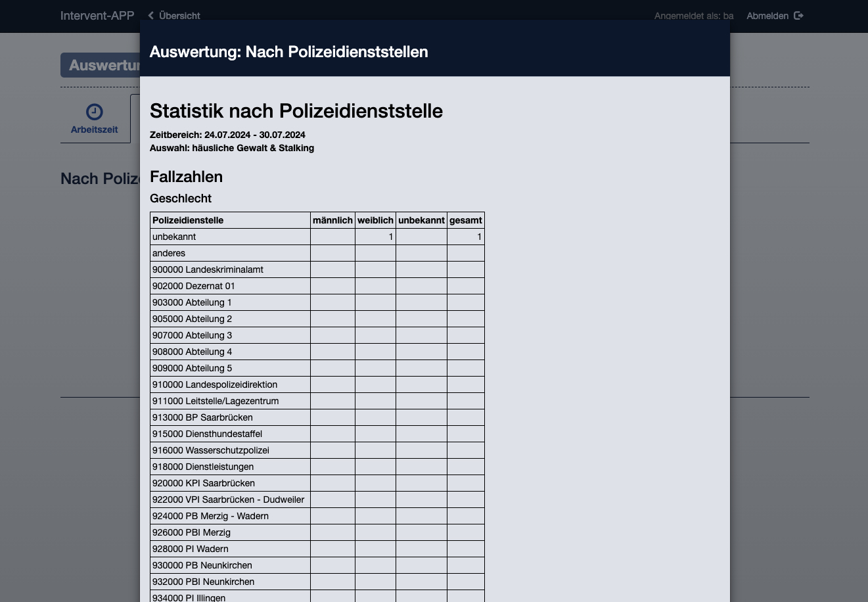Click the Polizeidienststelle column header

point(231,220)
